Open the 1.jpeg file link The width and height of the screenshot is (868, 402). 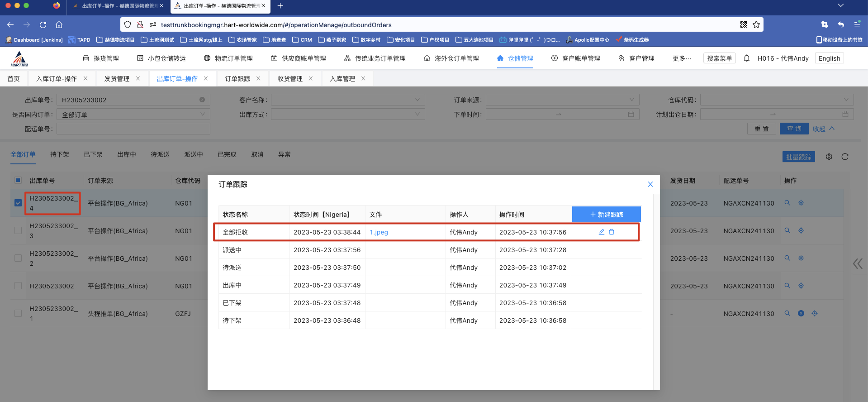(x=379, y=232)
